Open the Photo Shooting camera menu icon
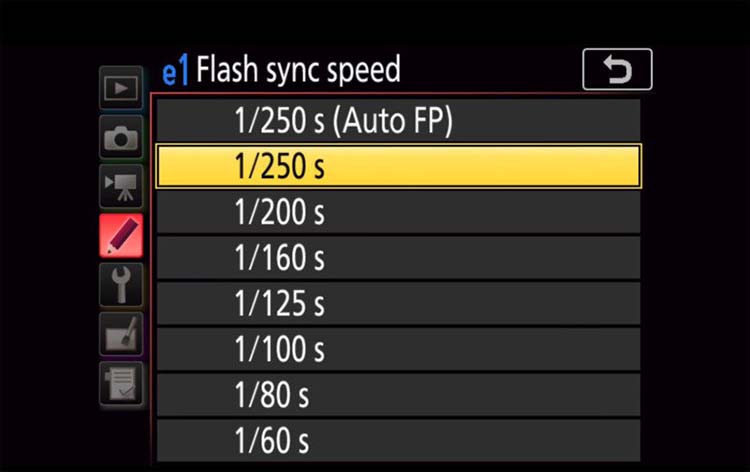 point(121,137)
